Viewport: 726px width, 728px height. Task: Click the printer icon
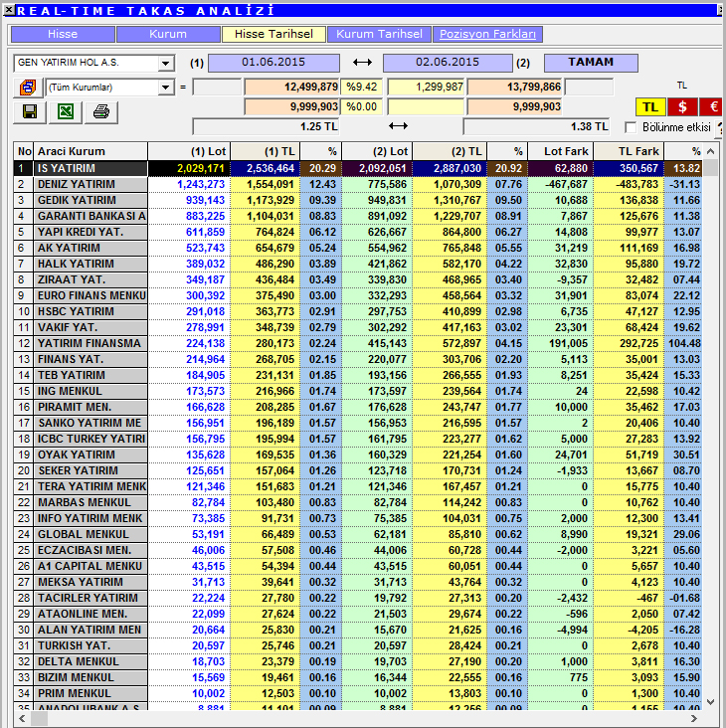[x=101, y=112]
